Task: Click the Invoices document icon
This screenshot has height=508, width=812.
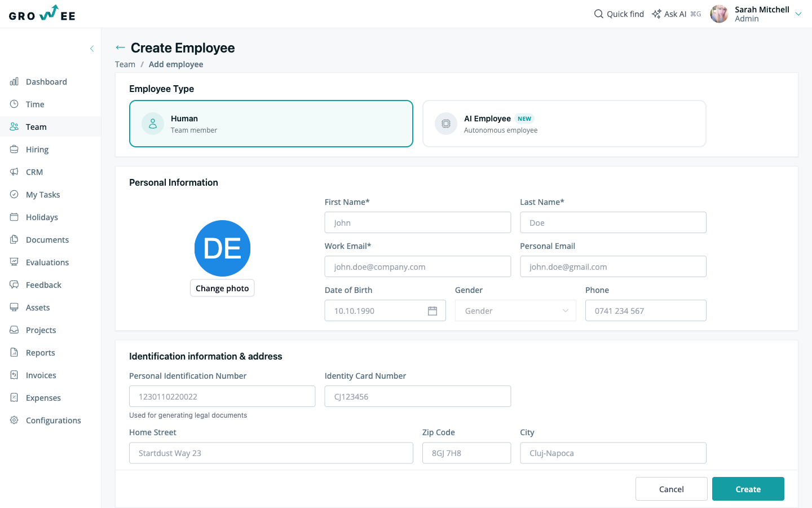Action: click(14, 375)
